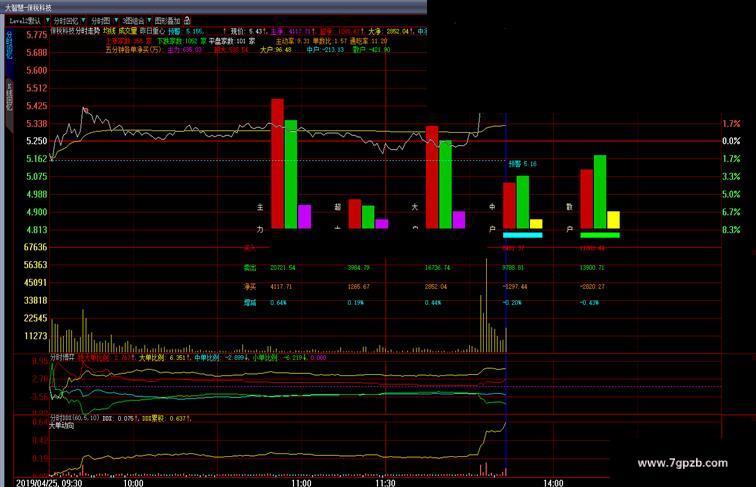Click the 净买 row label
The image size is (756, 487).
click(x=250, y=287)
